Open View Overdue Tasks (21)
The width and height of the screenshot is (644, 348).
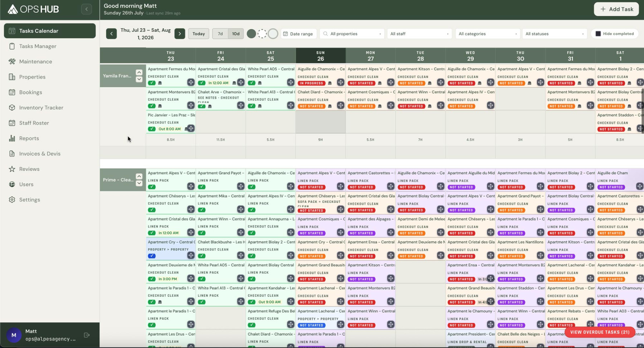coord(600,332)
